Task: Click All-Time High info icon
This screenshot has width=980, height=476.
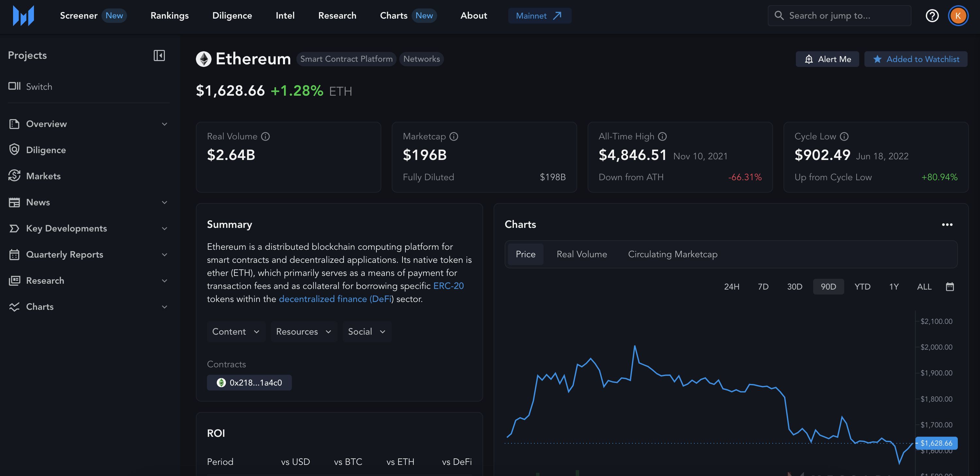Action: click(662, 136)
